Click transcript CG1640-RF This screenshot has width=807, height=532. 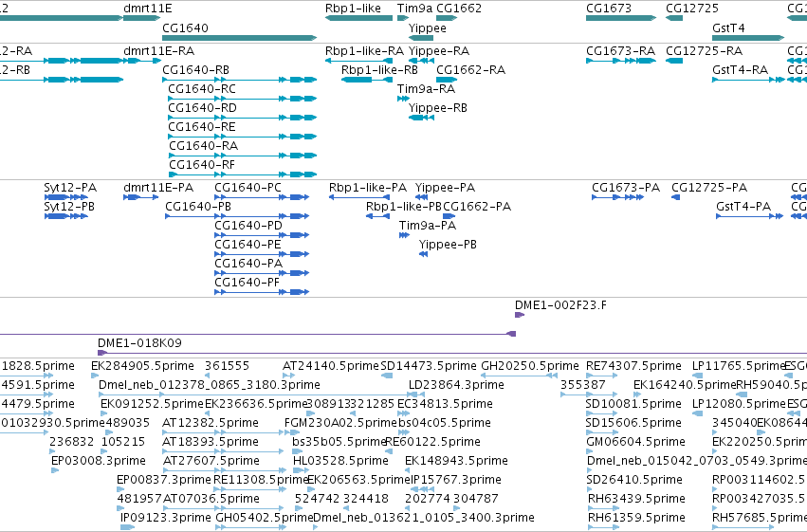point(243,174)
